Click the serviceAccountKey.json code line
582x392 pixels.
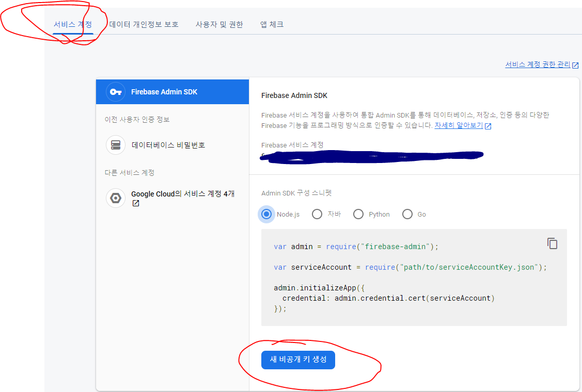click(410, 267)
